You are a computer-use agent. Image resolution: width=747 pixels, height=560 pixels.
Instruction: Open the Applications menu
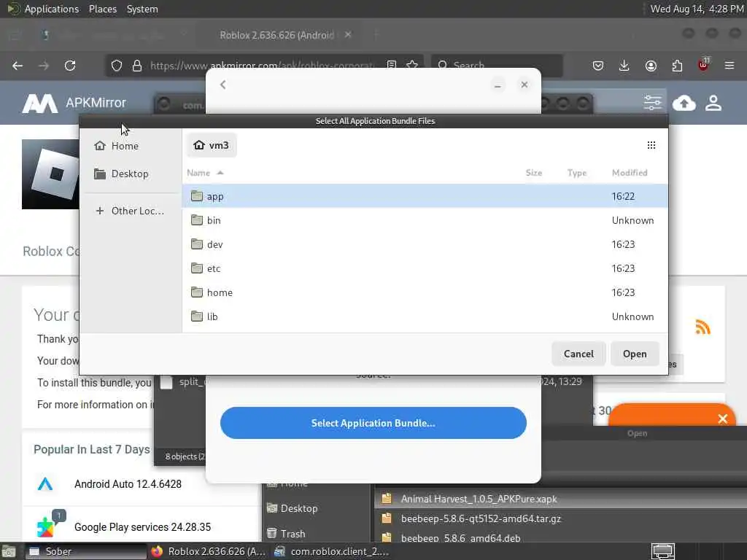(52, 9)
